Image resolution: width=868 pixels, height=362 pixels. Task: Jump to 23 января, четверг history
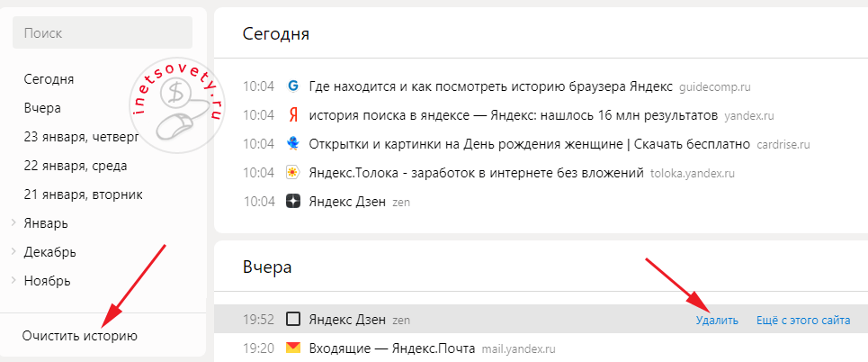(82, 137)
